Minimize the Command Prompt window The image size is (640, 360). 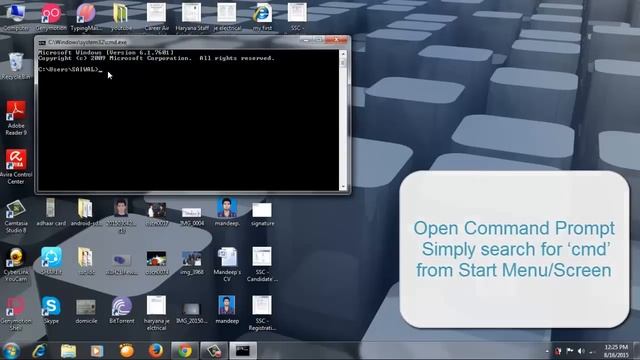(x=306, y=40)
